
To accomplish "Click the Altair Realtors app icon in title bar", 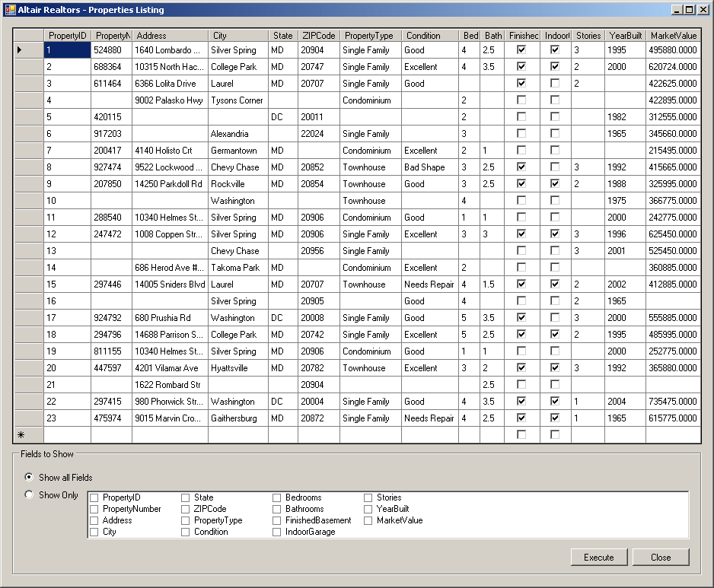I will click(x=10, y=10).
